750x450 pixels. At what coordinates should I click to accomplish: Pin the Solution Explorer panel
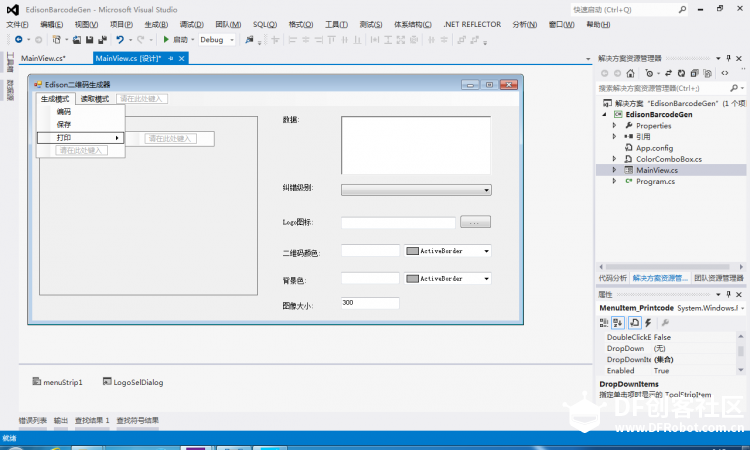[x=728, y=58]
